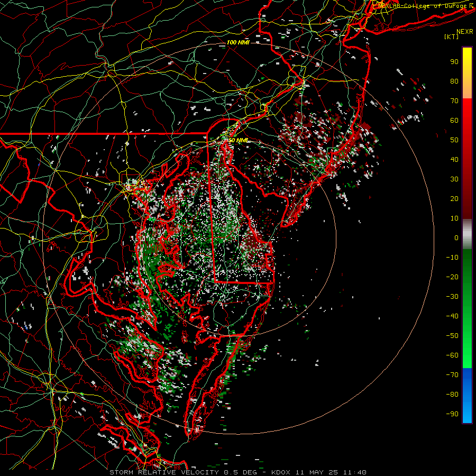Pick the gray zero-velocity segment of the color bar
Screen dimensions: 476x476
(x=467, y=234)
